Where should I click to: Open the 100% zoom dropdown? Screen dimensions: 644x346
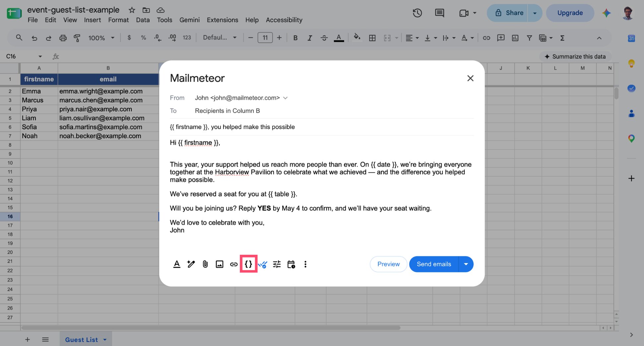tap(101, 38)
